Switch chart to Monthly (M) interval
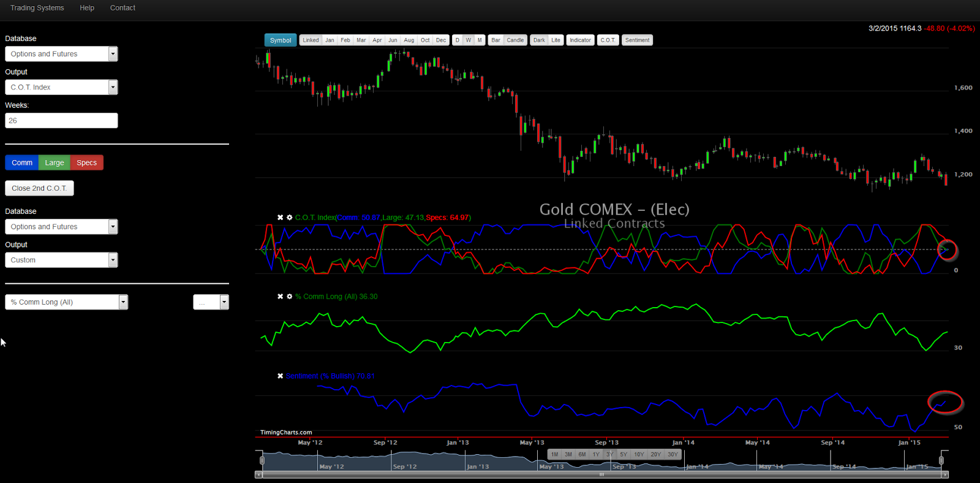This screenshot has width=980, height=483. point(480,40)
